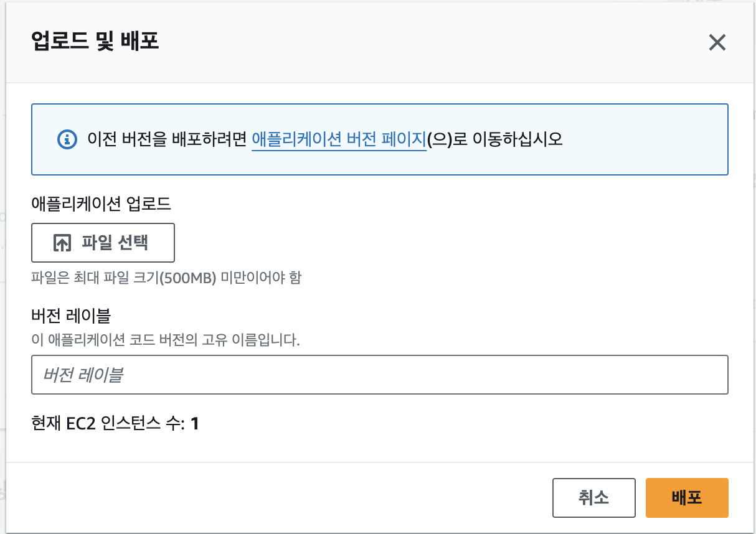The width and height of the screenshot is (756, 534).
Task: Click the upload arrow icon in 파일 선택
Action: [x=62, y=243]
